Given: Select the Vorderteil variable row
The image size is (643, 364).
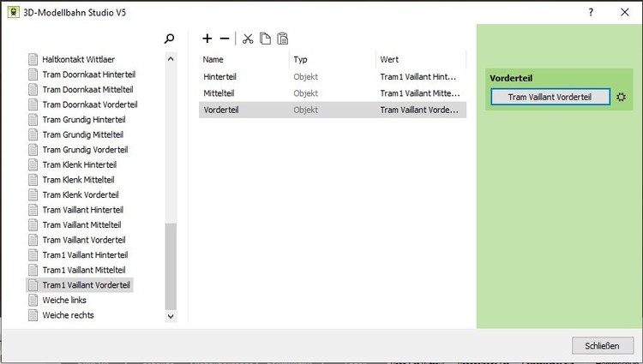Looking at the screenshot, I should tap(333, 110).
